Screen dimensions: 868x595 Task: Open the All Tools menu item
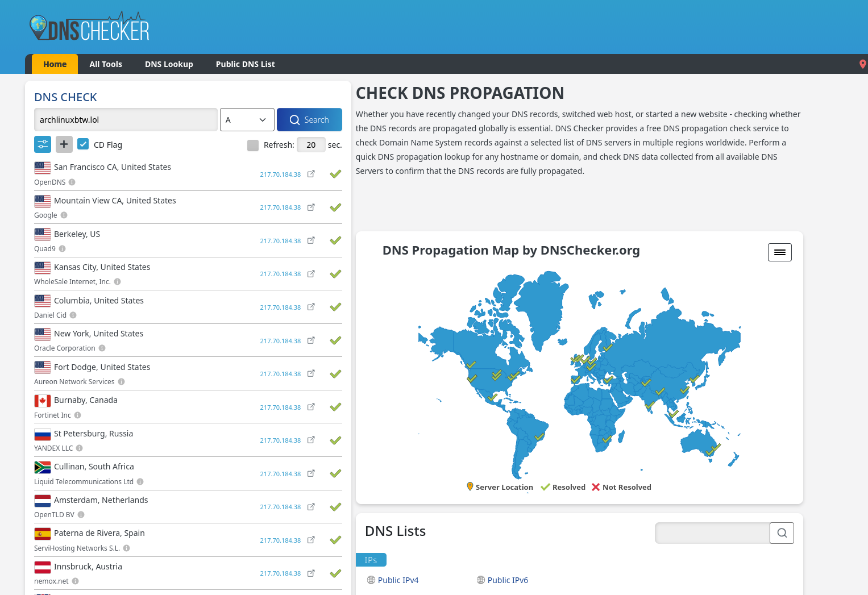pos(106,64)
